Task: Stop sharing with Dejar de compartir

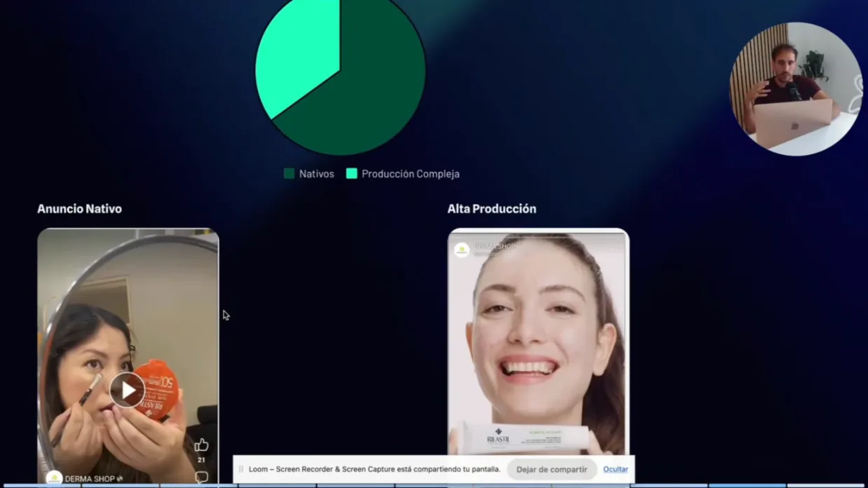Action: click(552, 469)
